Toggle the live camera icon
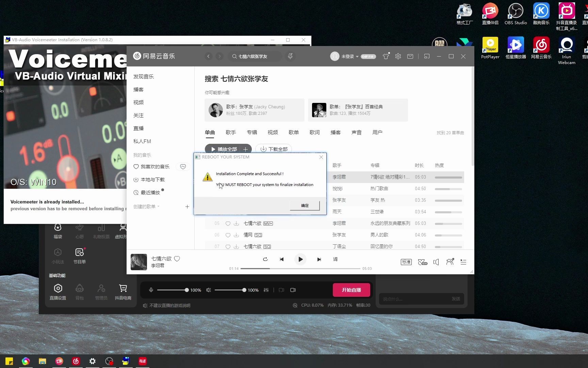588x368 pixels. [x=293, y=290]
